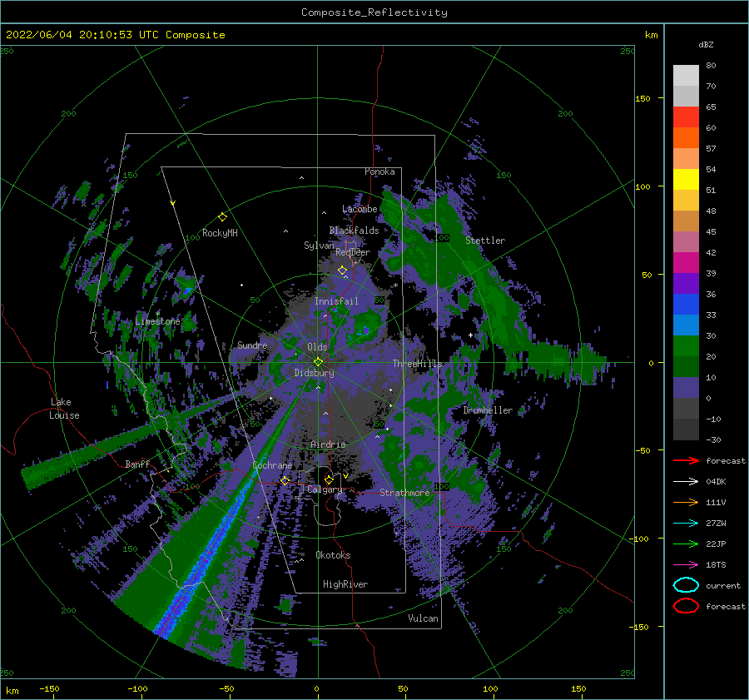Click the ThreeHills city label

pyautogui.click(x=418, y=364)
